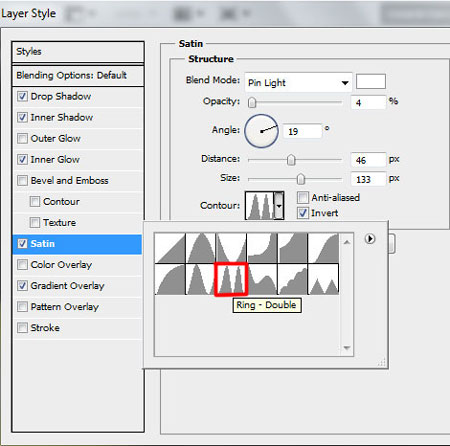Select the highlighted Ring - Double contour
Image resolution: width=450 pixels, height=446 pixels.
pos(231,279)
